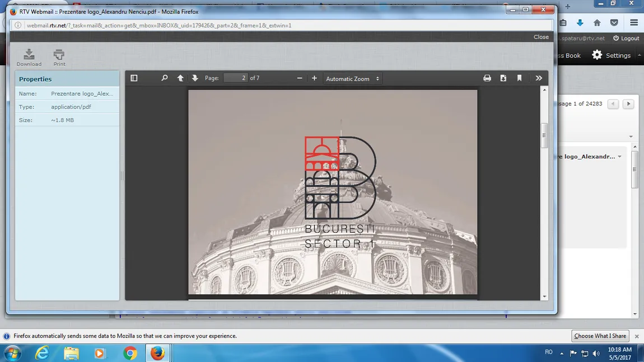The height and width of the screenshot is (362, 644).
Task: Click the network icon in system tray
Action: pyautogui.click(x=585, y=353)
